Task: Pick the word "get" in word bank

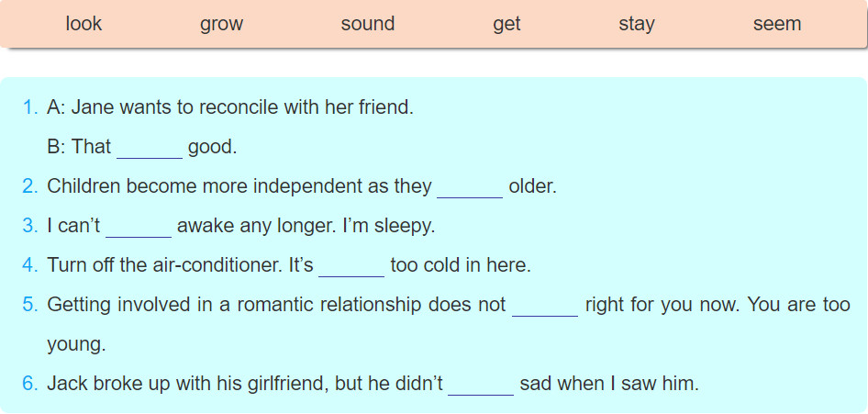Action: 506,25
